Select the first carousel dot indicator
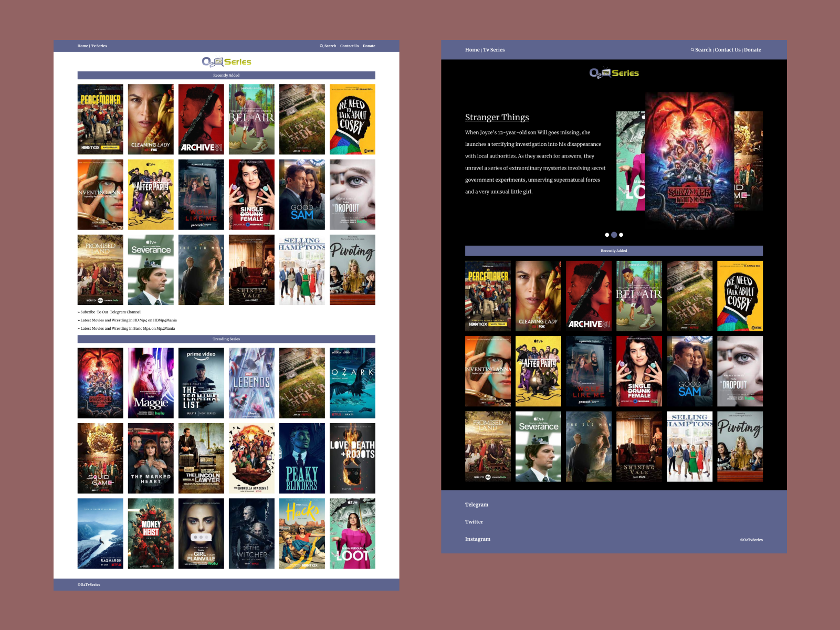 coord(607,235)
